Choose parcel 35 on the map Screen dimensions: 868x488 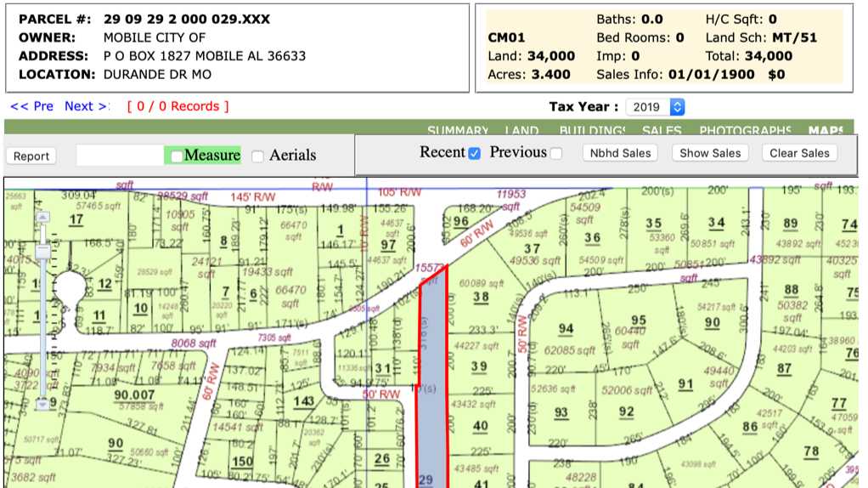(x=654, y=224)
